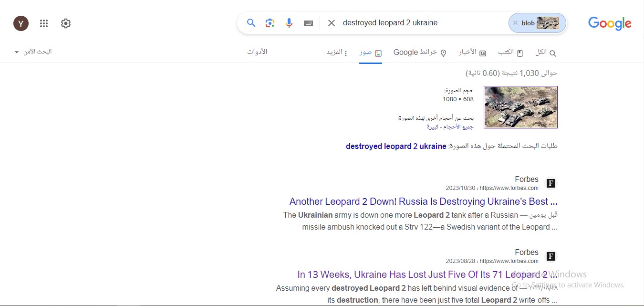Open the account avatar Y
This screenshot has height=306, width=644.
tap(21, 23)
